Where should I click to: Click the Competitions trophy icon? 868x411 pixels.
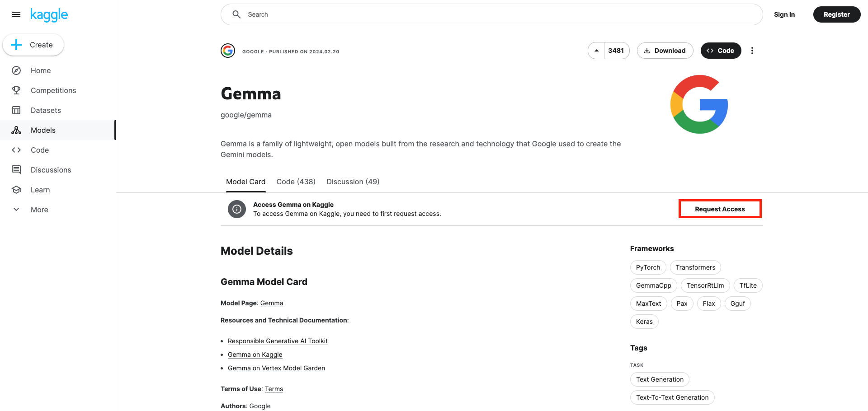click(16, 90)
